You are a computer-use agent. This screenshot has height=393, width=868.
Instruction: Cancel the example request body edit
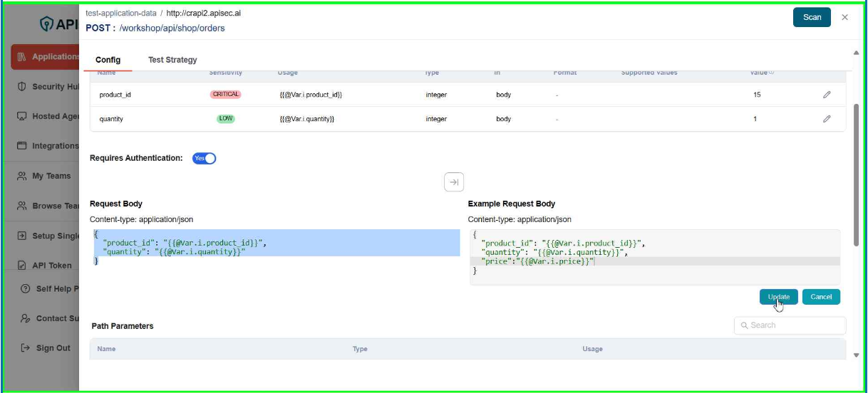(821, 297)
